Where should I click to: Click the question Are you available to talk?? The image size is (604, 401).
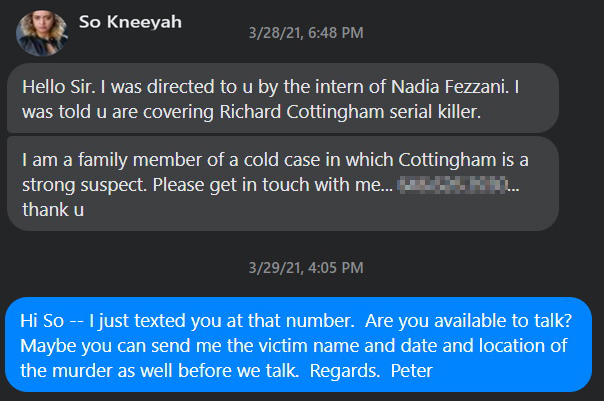(469, 320)
